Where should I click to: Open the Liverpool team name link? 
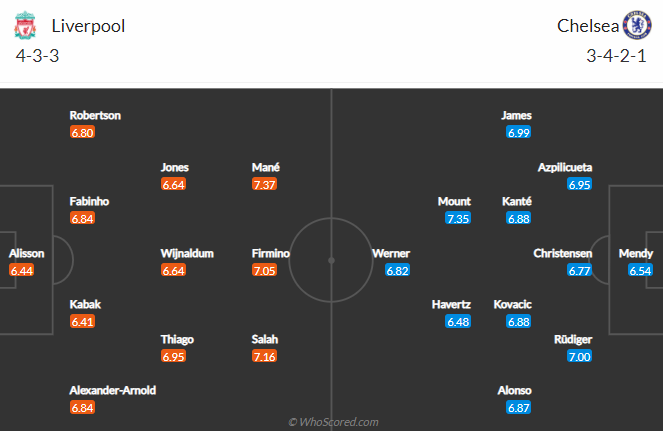(x=88, y=26)
